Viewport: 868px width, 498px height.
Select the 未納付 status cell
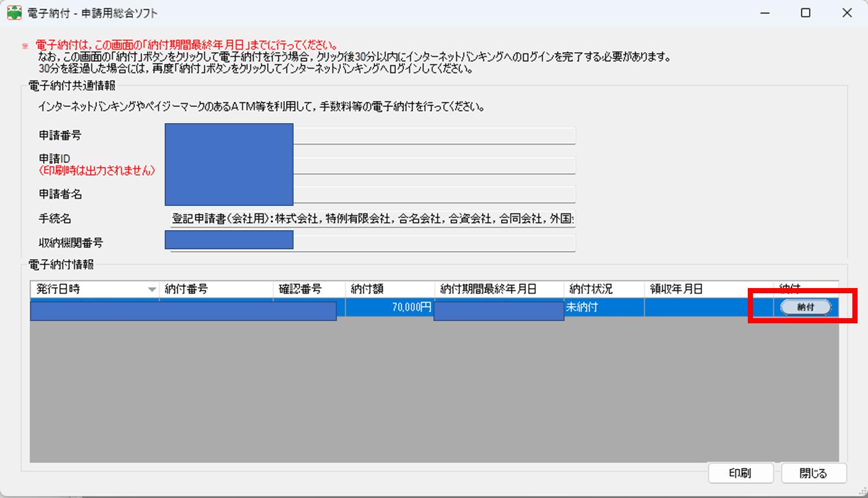coord(604,307)
